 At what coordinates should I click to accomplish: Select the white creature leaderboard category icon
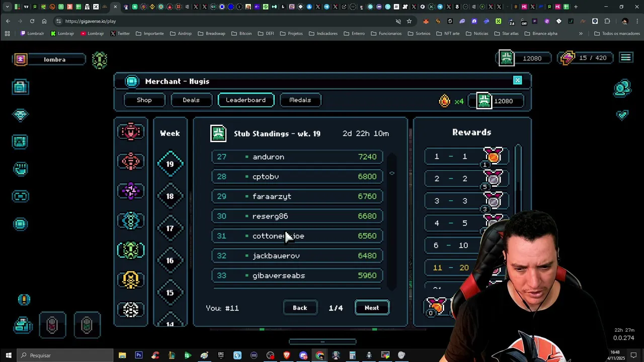click(131, 309)
